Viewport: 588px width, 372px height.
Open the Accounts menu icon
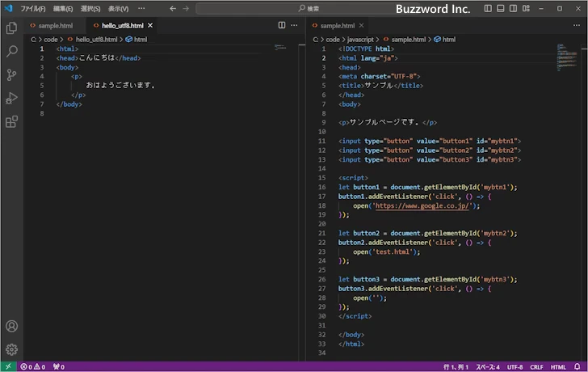(11, 326)
